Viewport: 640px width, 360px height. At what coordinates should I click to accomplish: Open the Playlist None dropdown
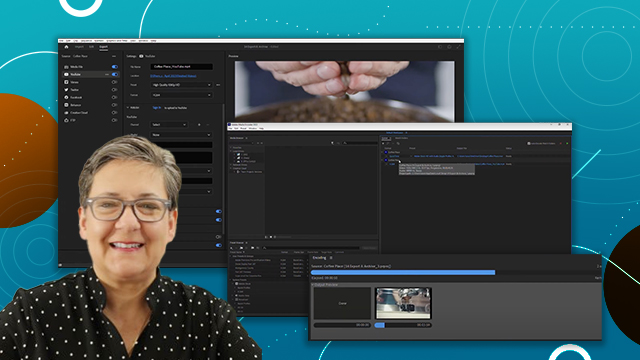click(181, 135)
